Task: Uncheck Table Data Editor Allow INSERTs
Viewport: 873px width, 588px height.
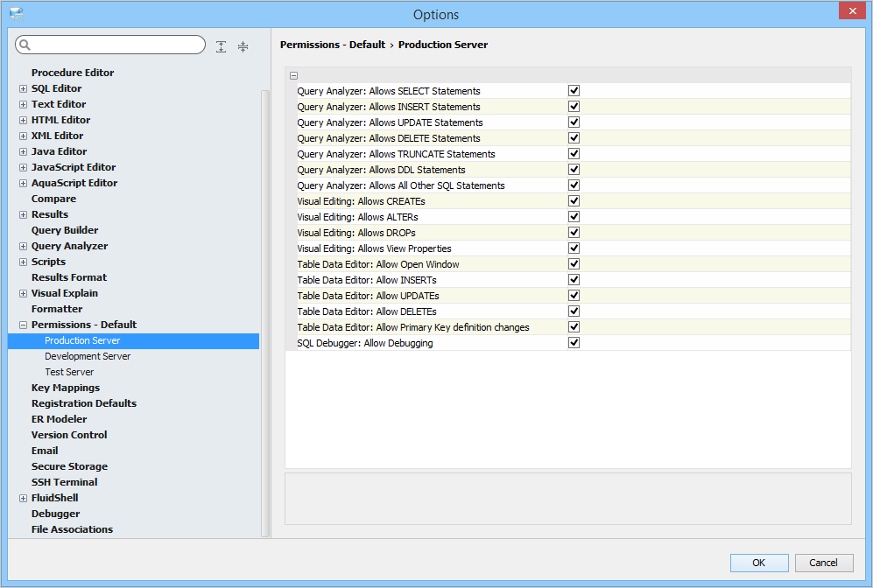Action: click(574, 280)
